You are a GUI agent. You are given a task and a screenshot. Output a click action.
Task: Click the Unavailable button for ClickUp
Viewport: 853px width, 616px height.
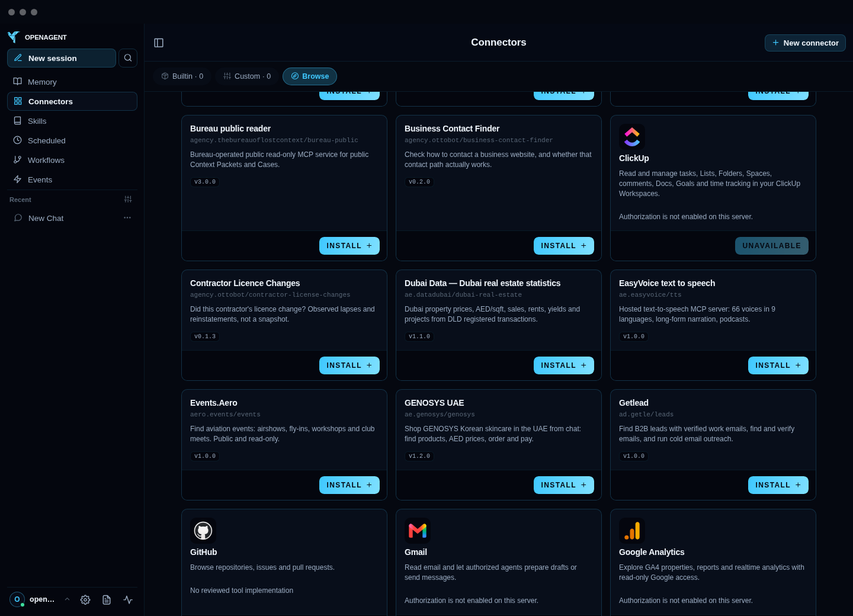coord(772,246)
